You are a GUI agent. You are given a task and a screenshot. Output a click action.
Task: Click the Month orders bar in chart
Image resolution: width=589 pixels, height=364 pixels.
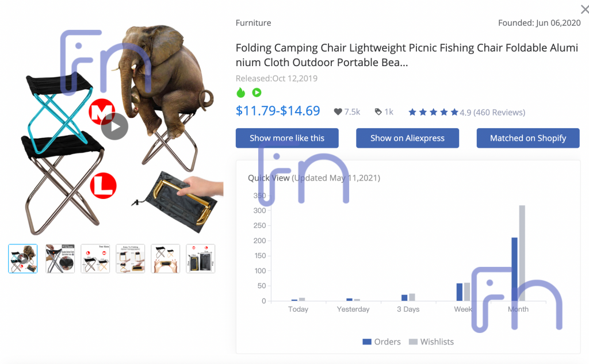[x=514, y=269]
